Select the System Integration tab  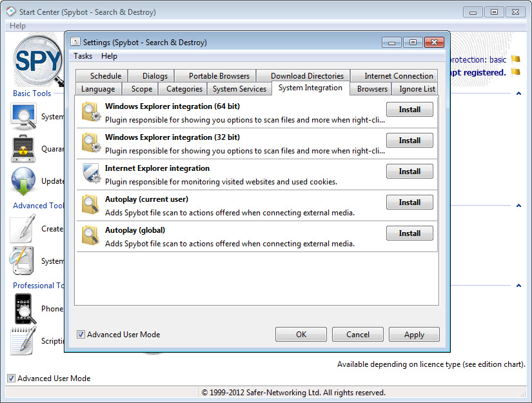point(310,88)
